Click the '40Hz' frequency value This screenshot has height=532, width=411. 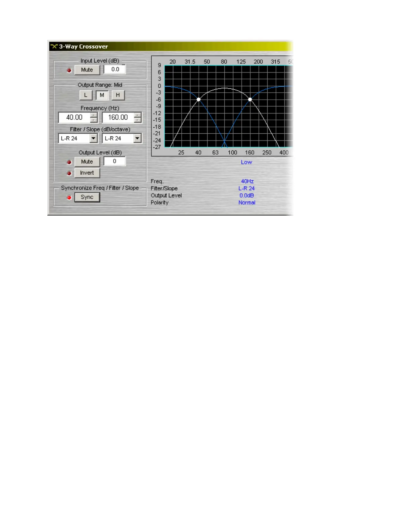pos(247,181)
